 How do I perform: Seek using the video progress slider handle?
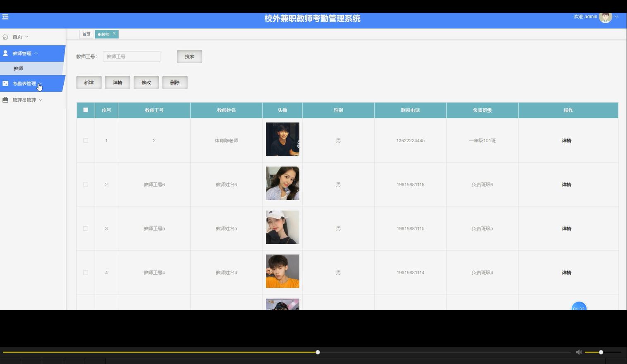coord(318,352)
